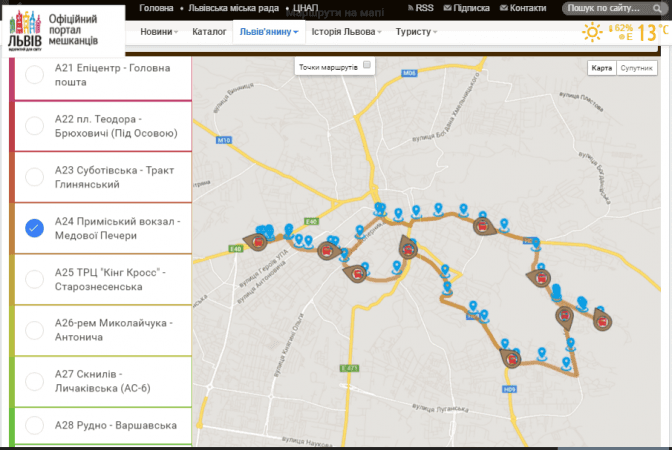
Task: Click the Контакти envelope icon
Action: pyautogui.click(x=502, y=8)
